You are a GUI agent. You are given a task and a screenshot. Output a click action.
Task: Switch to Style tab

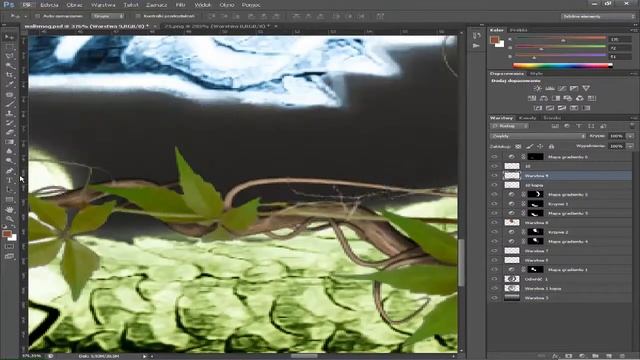(x=536, y=73)
